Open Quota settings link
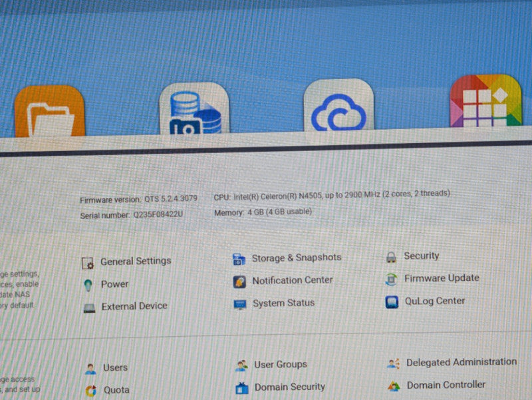 116,390
